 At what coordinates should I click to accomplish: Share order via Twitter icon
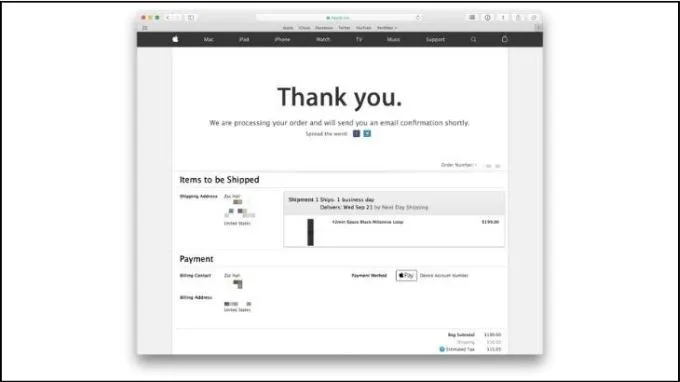[367, 134]
